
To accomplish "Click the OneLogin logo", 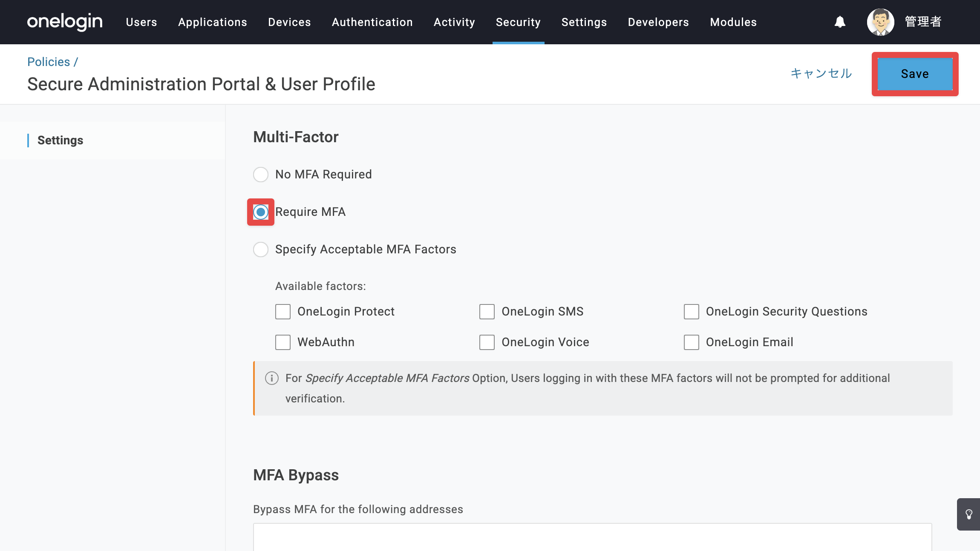I will tap(65, 22).
